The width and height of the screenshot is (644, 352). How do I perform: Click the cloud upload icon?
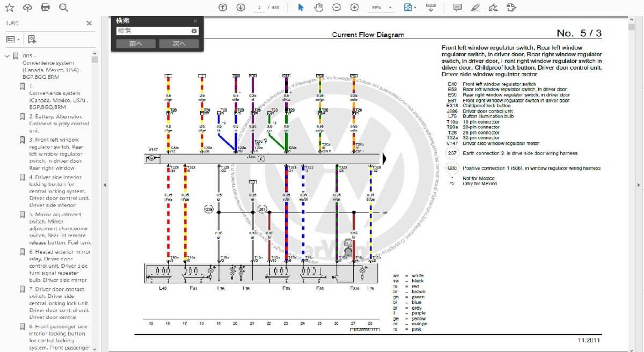27,8
